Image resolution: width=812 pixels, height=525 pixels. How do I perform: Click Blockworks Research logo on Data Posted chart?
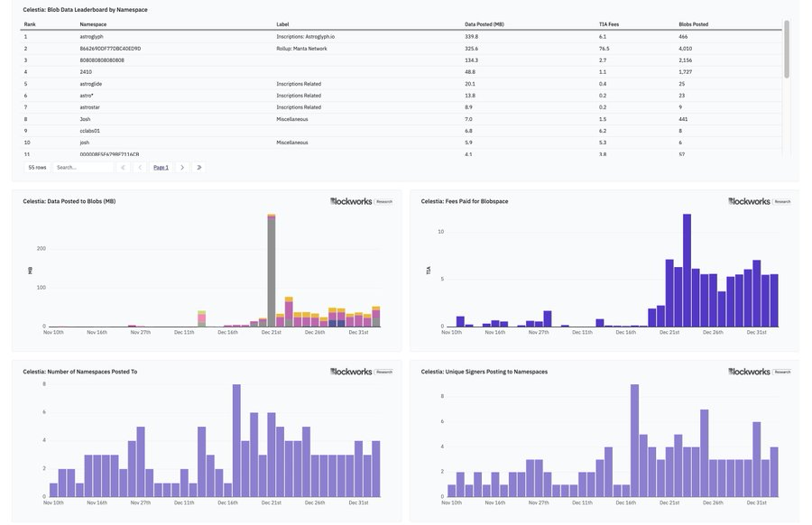click(x=361, y=201)
